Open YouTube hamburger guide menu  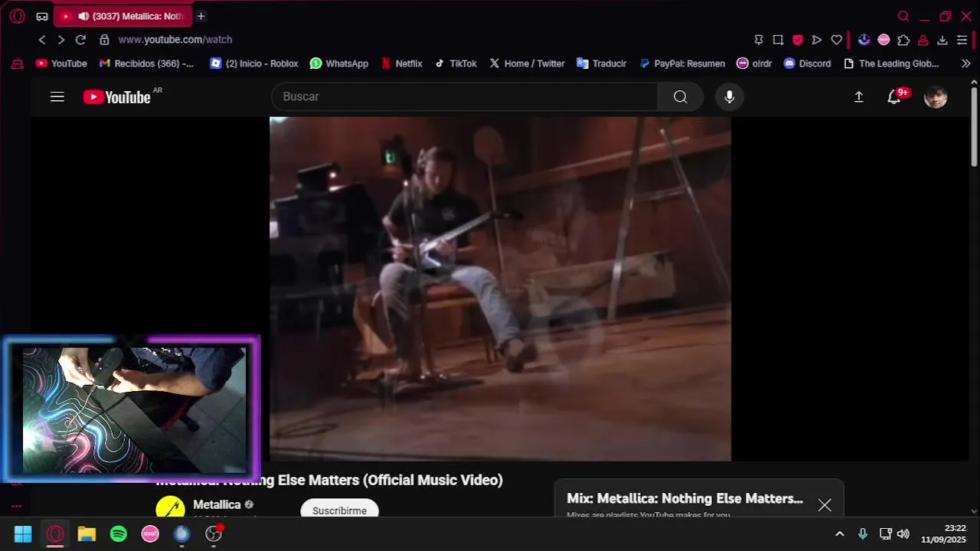(x=57, y=96)
